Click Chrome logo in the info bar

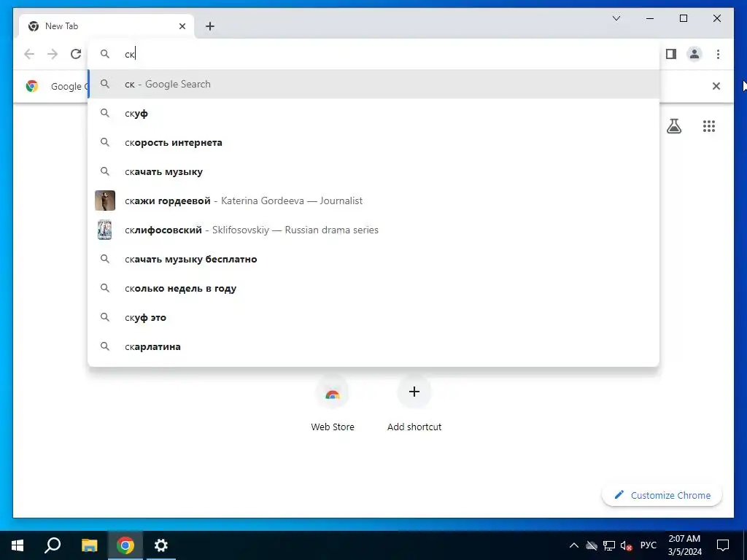(x=32, y=86)
